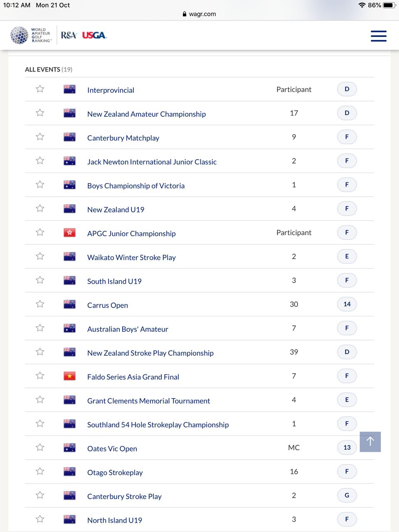This screenshot has width=399, height=532.
Task: Open the USGA logo link
Action: tap(94, 35)
